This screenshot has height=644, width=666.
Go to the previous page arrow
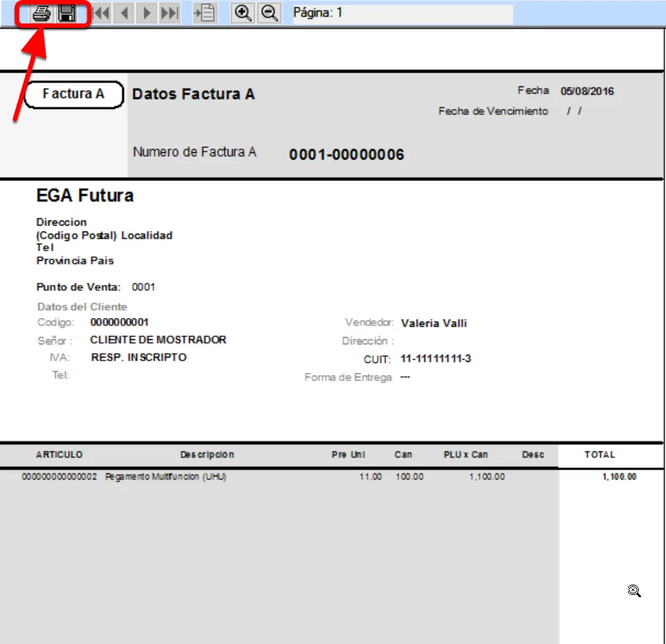pos(124,14)
